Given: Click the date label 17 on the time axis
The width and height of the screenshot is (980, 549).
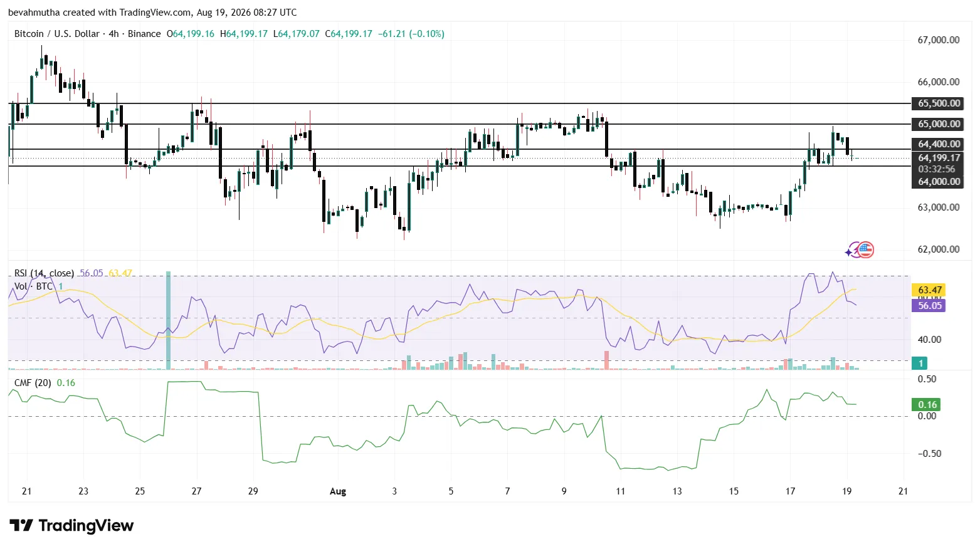Looking at the screenshot, I should [790, 491].
